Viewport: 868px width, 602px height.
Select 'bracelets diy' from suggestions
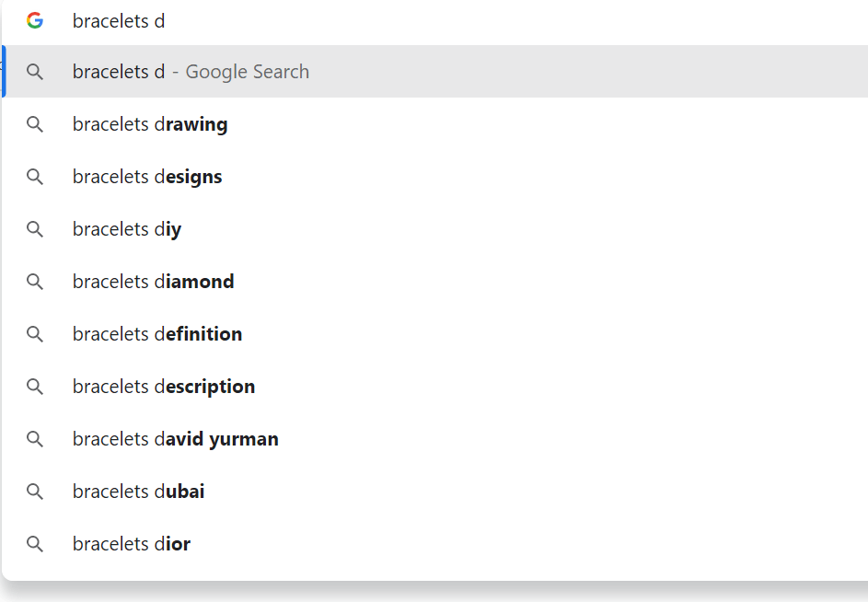tap(435, 228)
